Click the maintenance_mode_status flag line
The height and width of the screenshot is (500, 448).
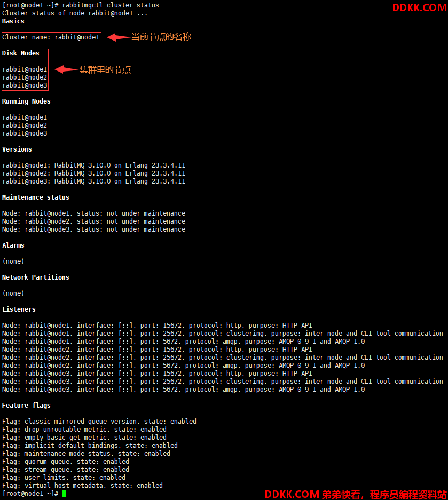point(86,454)
